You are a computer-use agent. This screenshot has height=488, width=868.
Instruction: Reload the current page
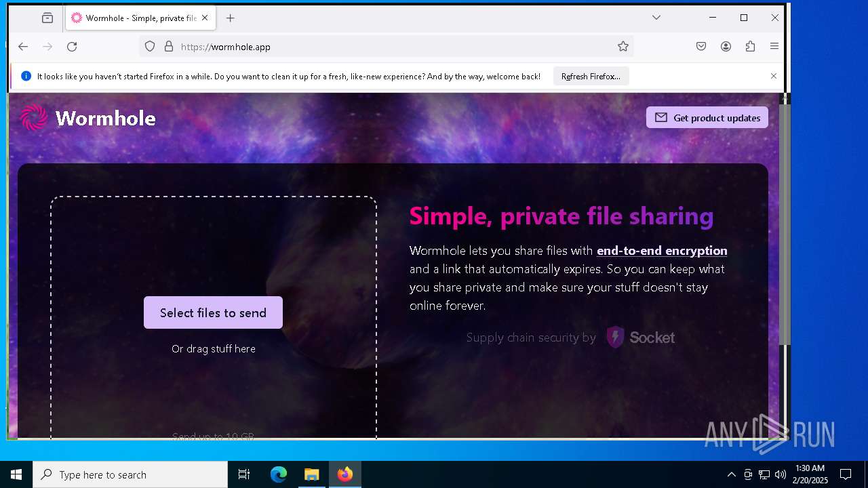coord(72,47)
